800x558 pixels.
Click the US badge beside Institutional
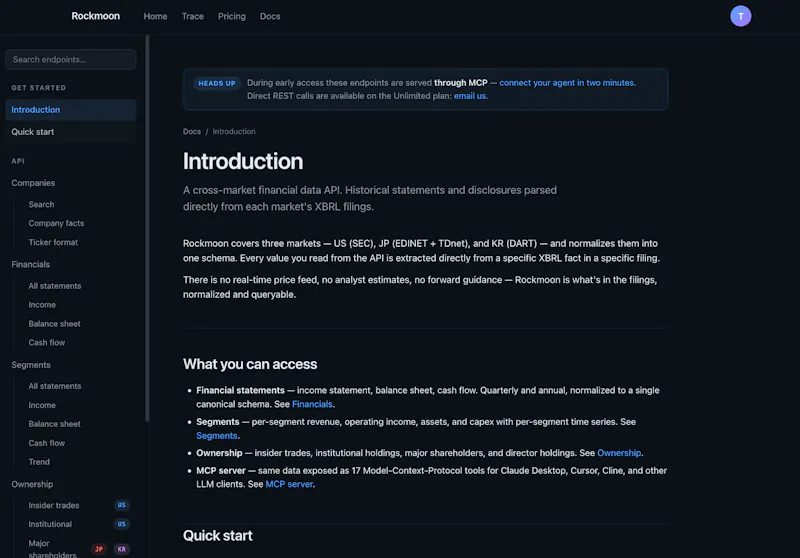[x=121, y=524]
